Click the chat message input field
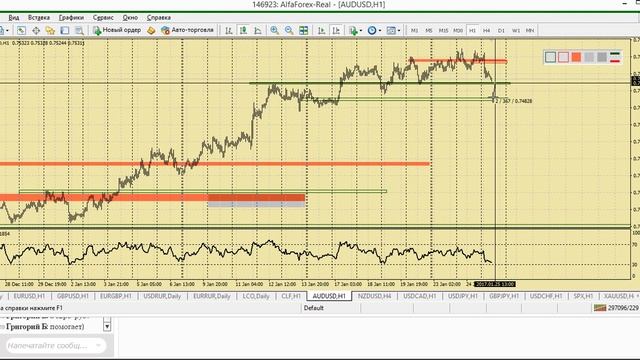 point(56,346)
